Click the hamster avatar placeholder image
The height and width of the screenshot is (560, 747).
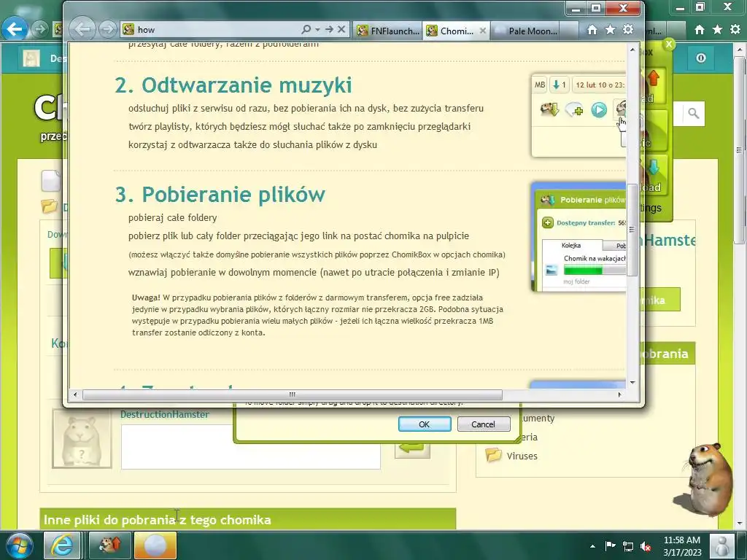point(82,438)
